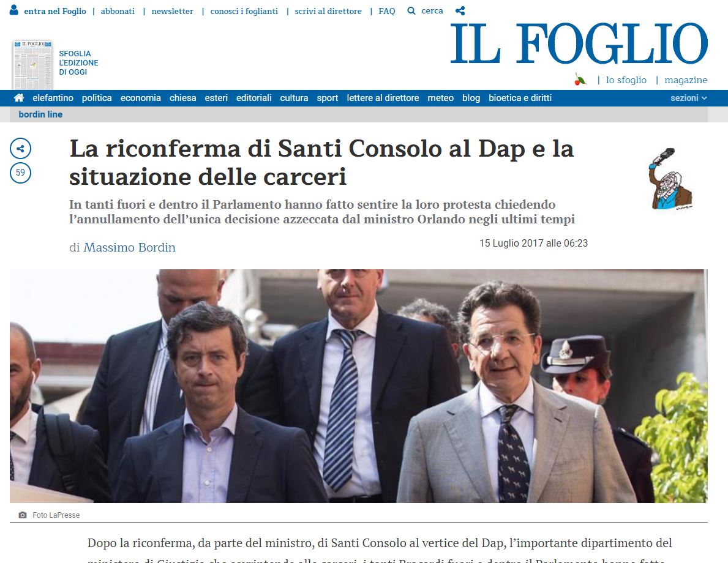
Task: Expand the sezioni dropdown menu
Action: click(x=689, y=98)
